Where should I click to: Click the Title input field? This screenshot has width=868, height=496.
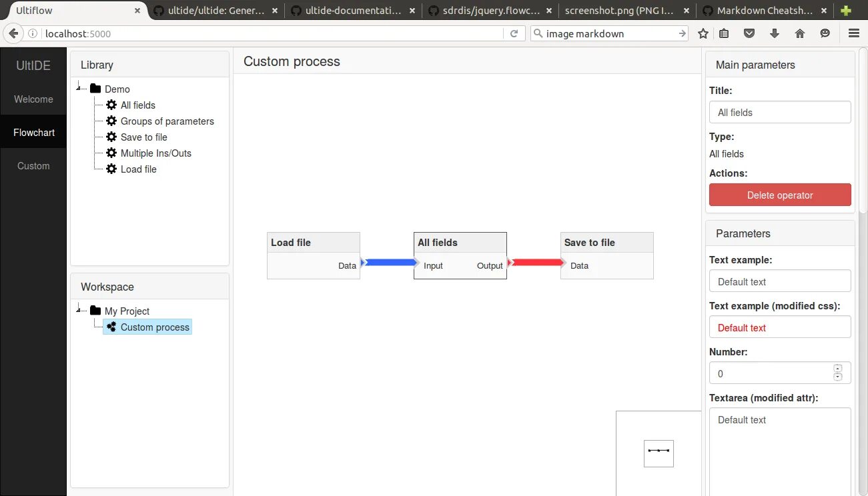pos(780,112)
